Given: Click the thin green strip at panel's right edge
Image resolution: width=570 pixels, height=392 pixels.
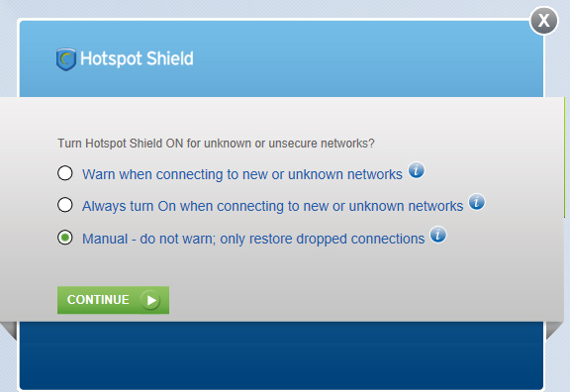Looking at the screenshot, I should (564, 157).
